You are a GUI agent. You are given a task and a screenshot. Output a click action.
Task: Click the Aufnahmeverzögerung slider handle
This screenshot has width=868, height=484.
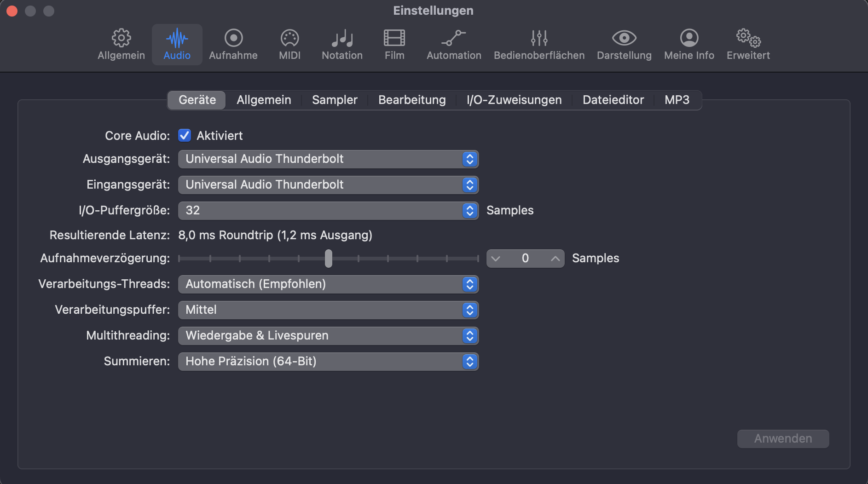328,259
